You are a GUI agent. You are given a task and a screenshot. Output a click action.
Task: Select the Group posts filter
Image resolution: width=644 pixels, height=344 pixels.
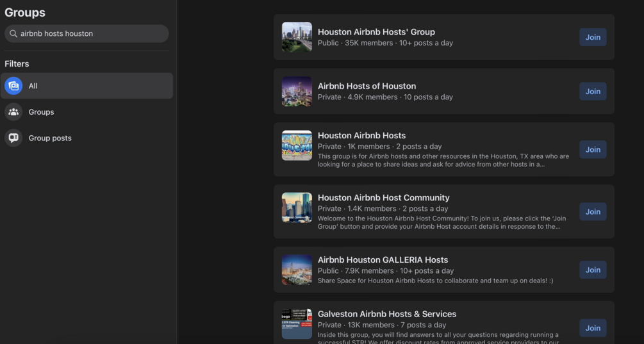point(87,138)
